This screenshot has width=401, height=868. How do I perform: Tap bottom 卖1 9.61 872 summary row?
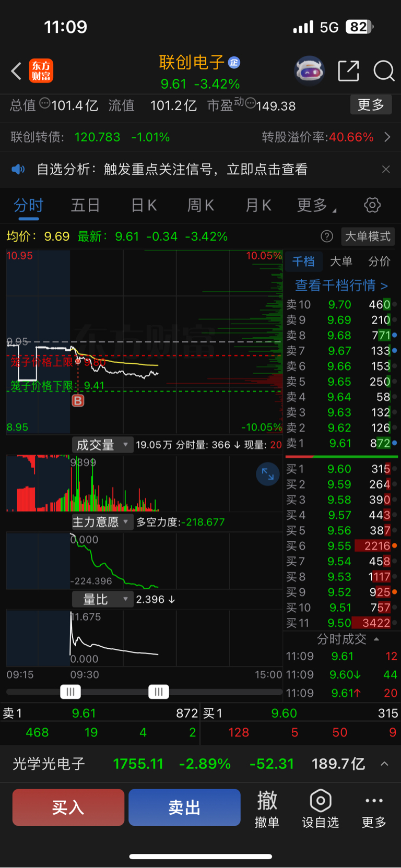pyautogui.click(x=100, y=713)
